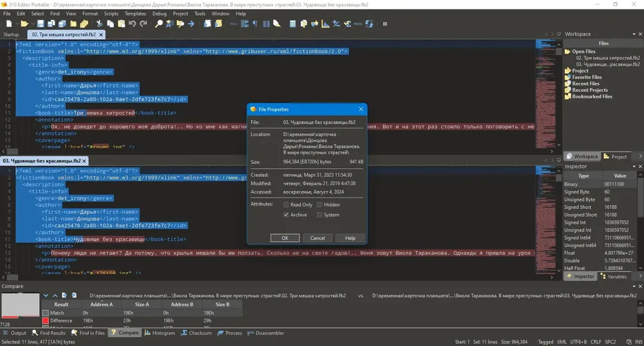Check the Read Only attribute
The image size is (644, 346).
[x=286, y=205]
